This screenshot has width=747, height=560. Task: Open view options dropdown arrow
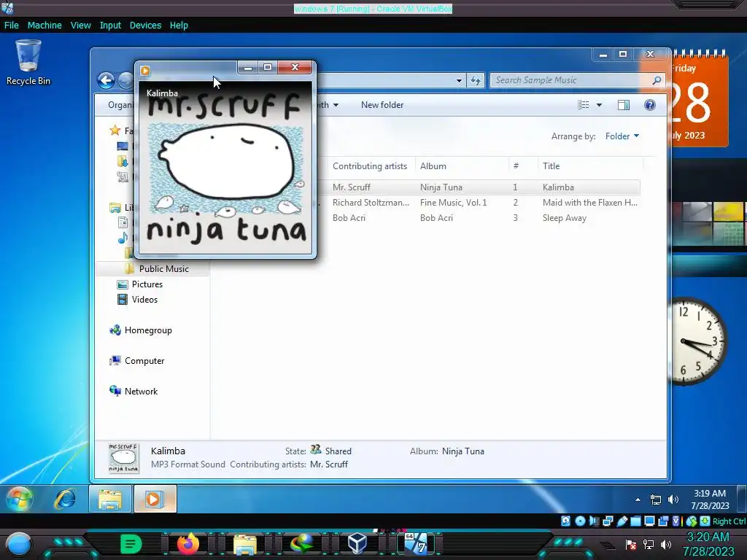pyautogui.click(x=599, y=105)
